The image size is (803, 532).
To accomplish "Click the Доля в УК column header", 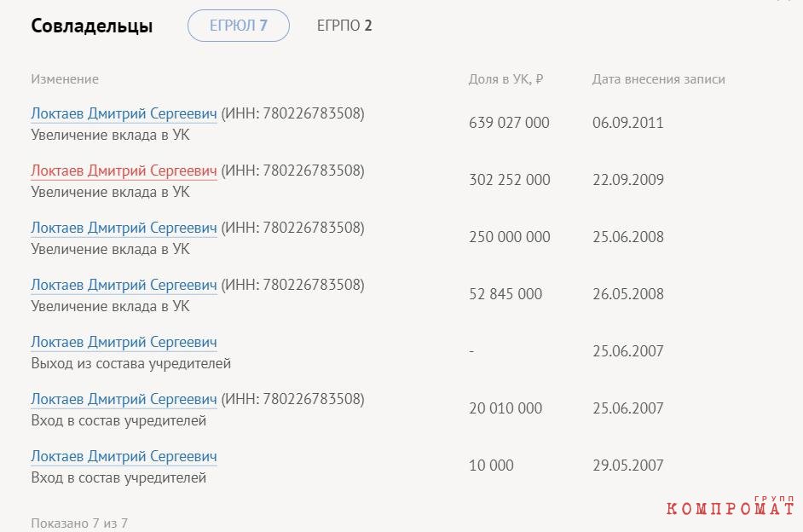I will pos(505,79).
